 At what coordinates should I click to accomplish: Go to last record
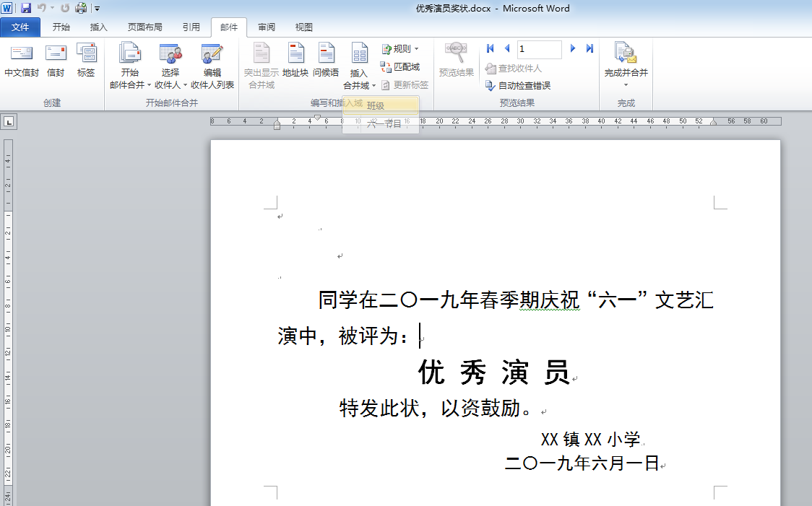click(589, 48)
